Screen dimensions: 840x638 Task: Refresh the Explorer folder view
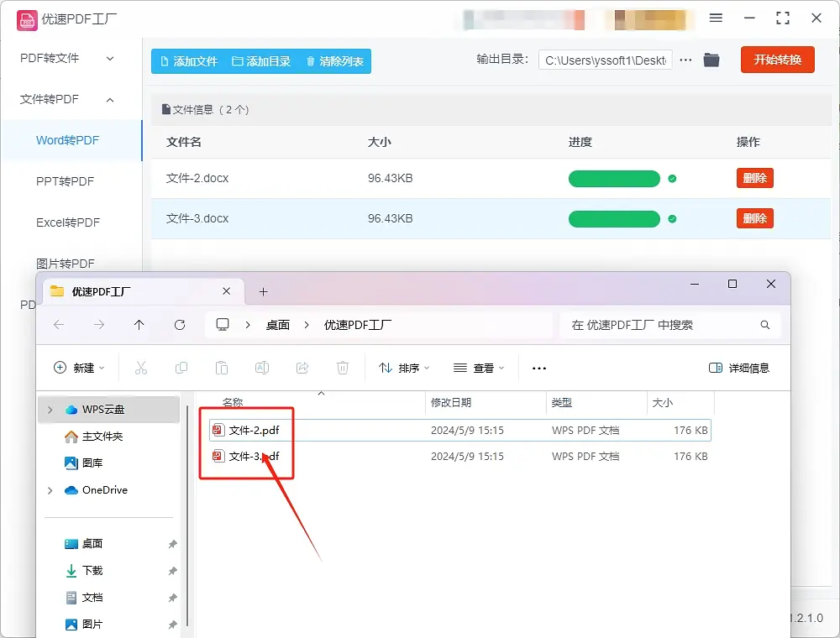coord(180,325)
